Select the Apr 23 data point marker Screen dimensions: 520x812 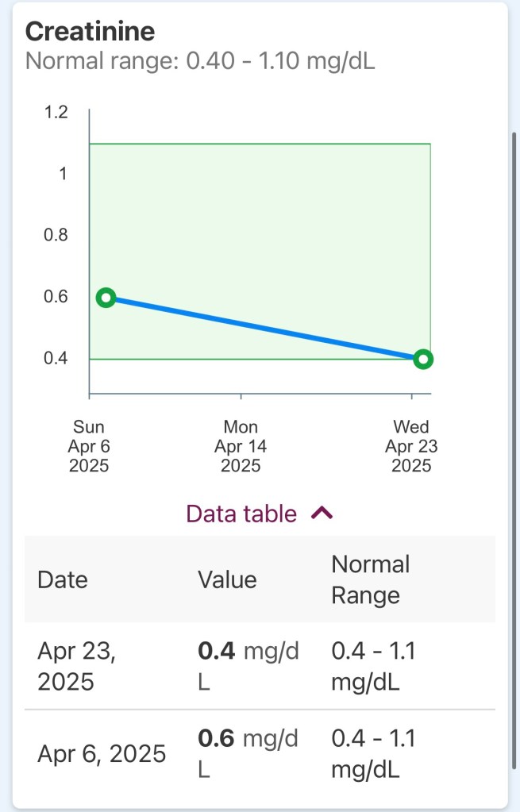tap(423, 359)
